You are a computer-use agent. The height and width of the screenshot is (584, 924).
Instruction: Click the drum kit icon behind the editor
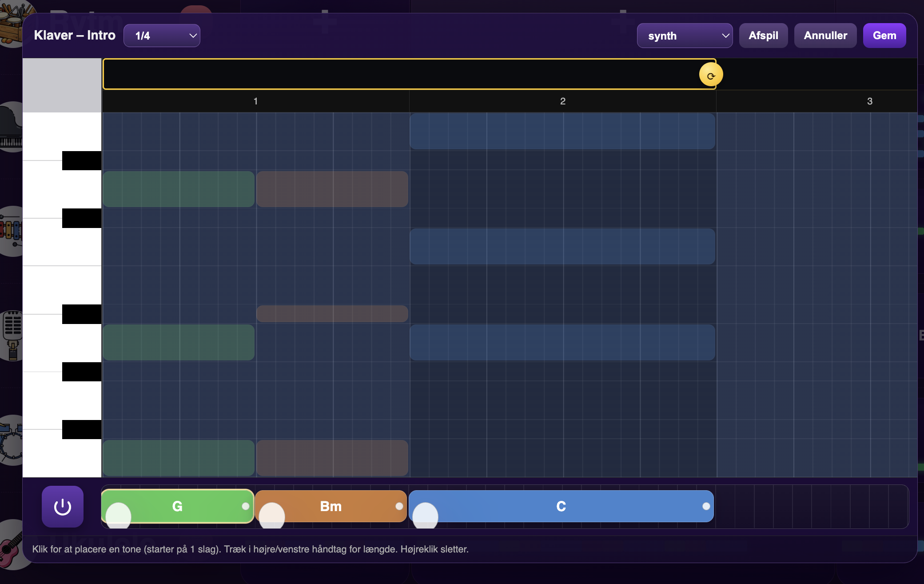12,440
